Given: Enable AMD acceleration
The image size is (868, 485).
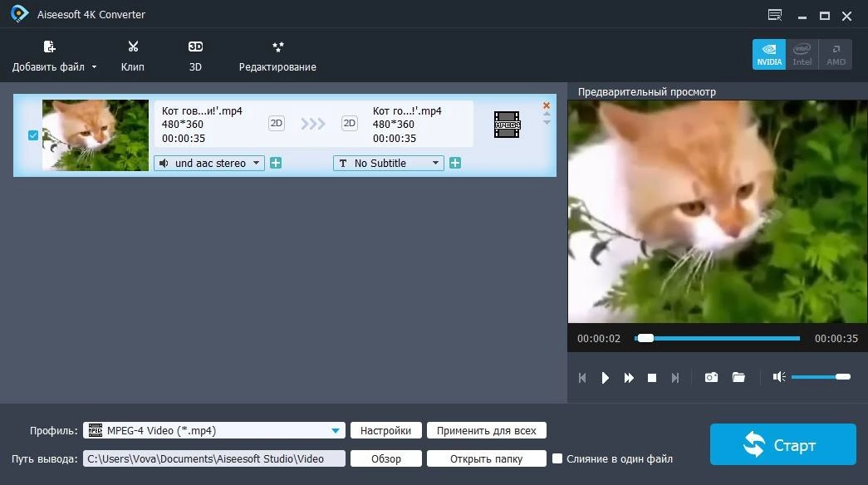Looking at the screenshot, I should tap(836, 54).
